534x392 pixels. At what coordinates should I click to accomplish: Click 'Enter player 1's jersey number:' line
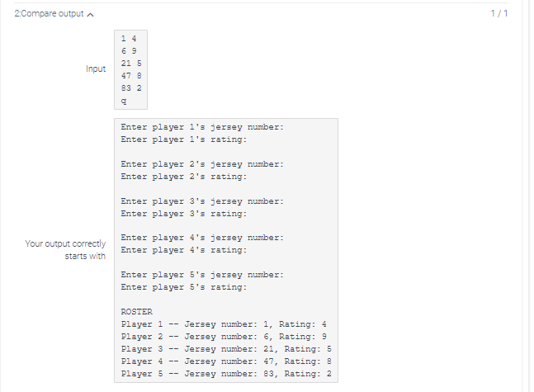tap(202, 127)
